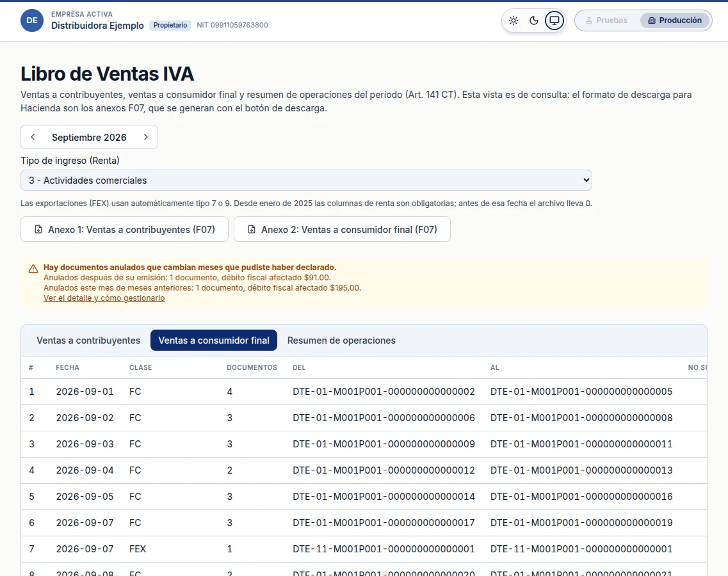Viewport: 728px width, 576px height.
Task: Select system theme monitor icon
Action: pos(554,20)
